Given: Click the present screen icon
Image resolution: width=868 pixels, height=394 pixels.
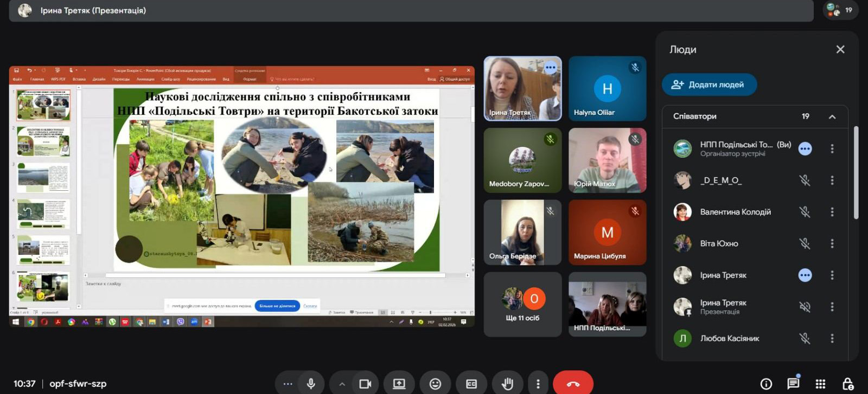Looking at the screenshot, I should click(399, 384).
